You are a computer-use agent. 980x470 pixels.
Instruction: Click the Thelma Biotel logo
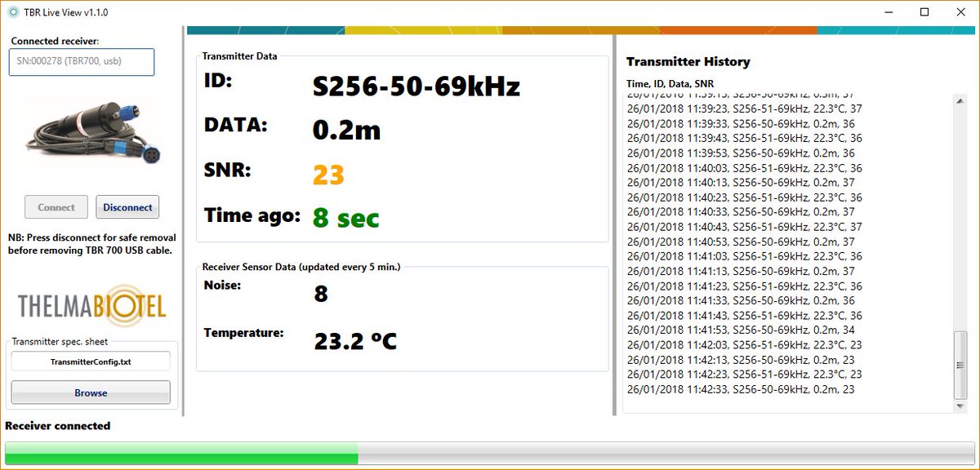(90, 306)
